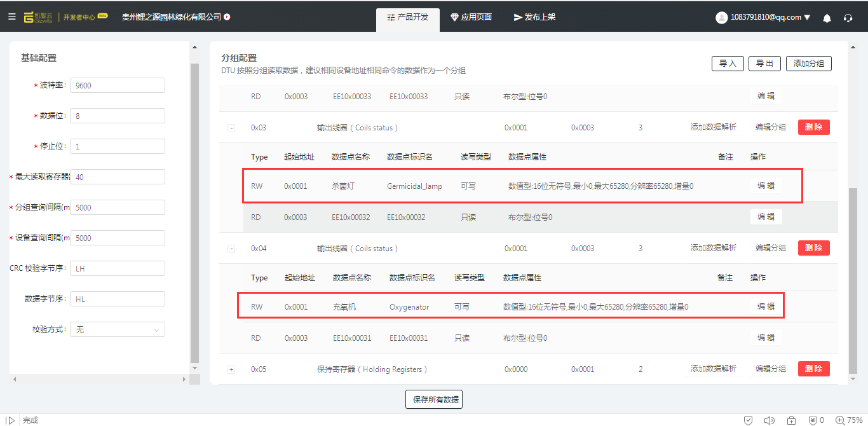Delete the 0x04 group
868x426 pixels.
814,248
